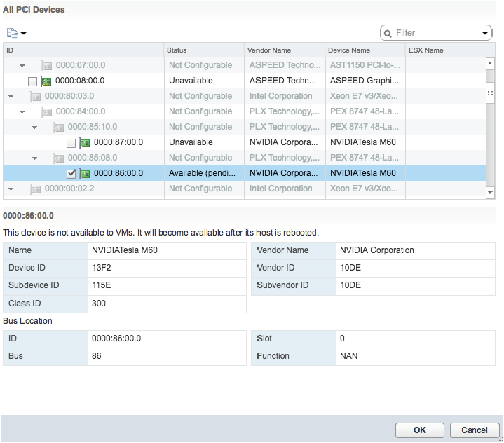Click the table scrollbar up arrow
The width and height of the screenshot is (504, 443).
pos(490,64)
